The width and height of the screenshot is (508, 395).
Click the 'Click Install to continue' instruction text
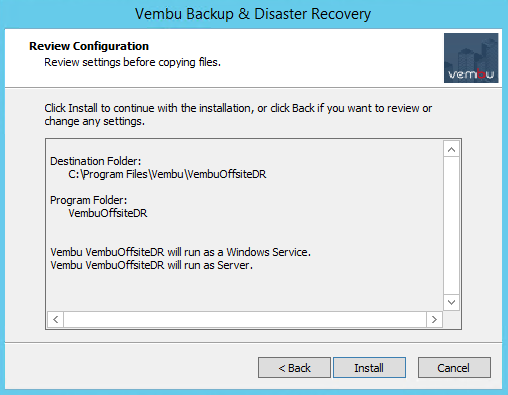pos(238,115)
